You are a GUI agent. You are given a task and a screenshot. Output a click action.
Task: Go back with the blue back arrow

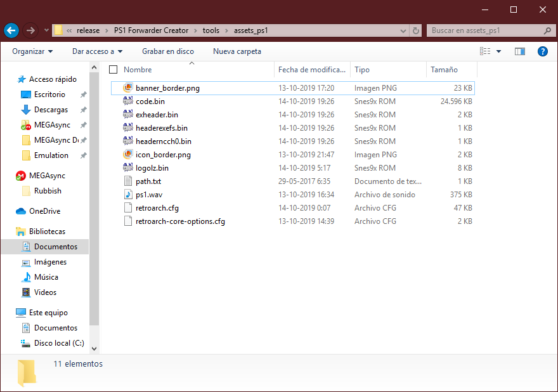[11, 30]
